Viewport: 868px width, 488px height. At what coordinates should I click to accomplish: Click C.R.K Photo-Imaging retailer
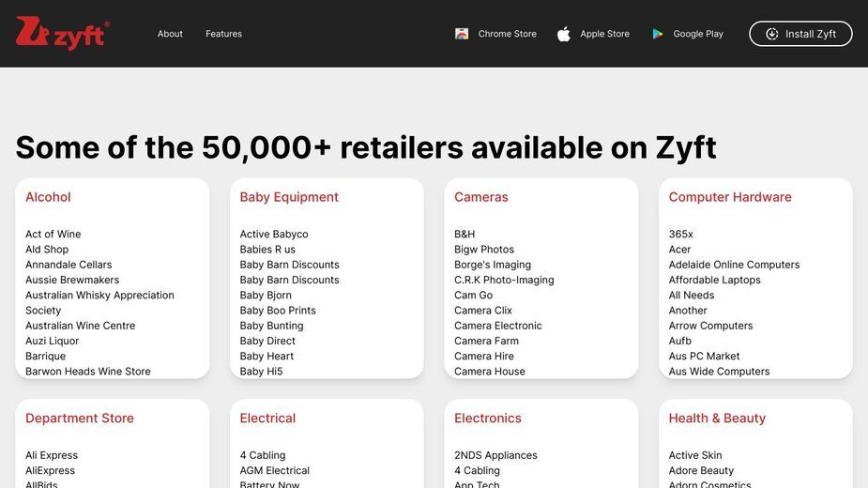[504, 281]
